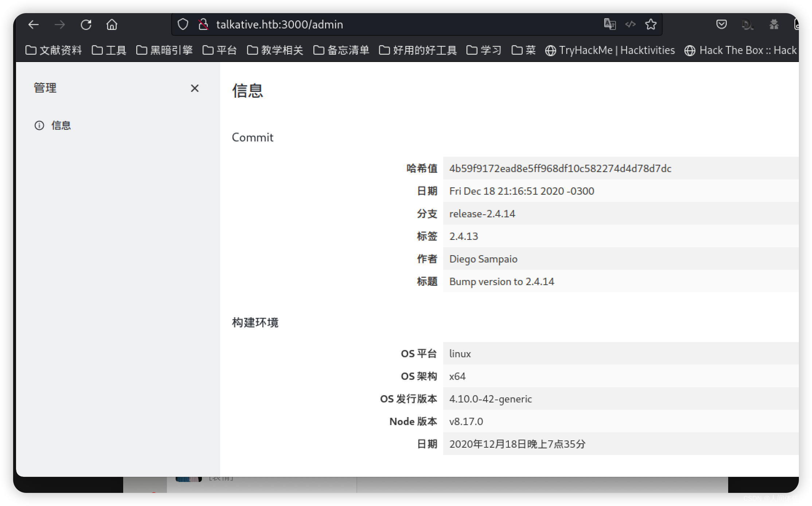The height and width of the screenshot is (506, 812).
Task: Open the 教学相关 bookmark folder
Action: pyautogui.click(x=275, y=50)
